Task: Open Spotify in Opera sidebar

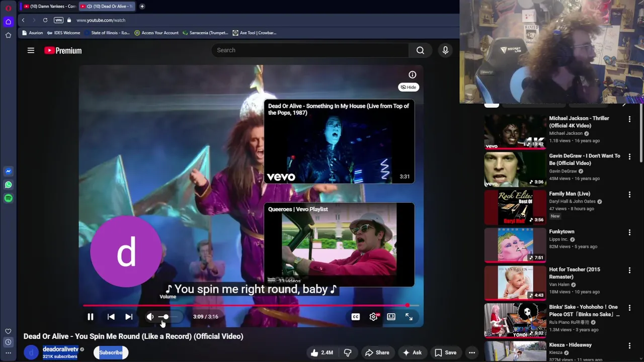Action: (x=8, y=198)
